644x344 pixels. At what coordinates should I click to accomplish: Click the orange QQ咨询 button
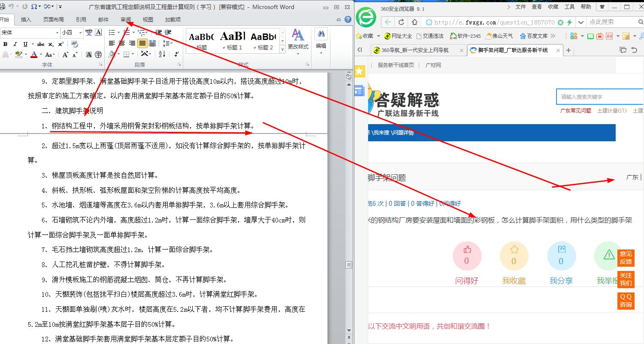(x=626, y=301)
